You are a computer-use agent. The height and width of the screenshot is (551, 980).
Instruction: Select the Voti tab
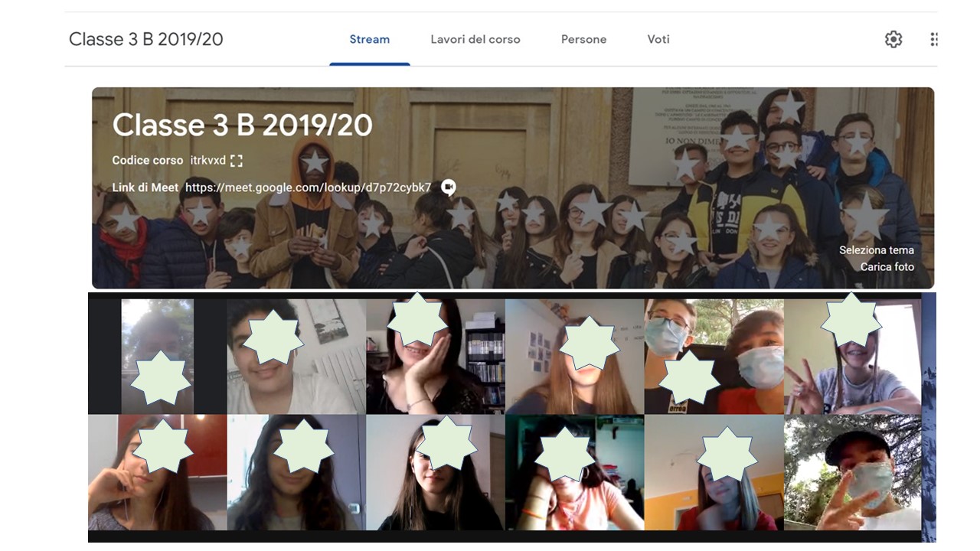[658, 40]
